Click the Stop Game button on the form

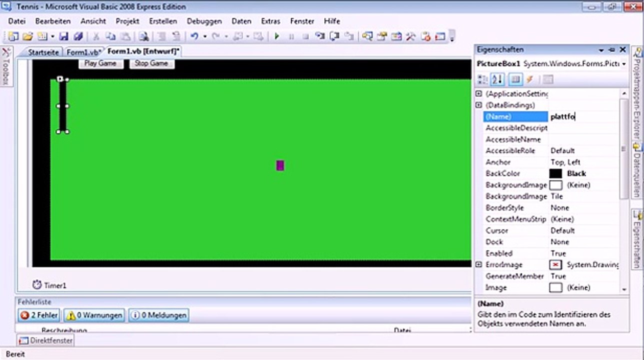(x=151, y=63)
